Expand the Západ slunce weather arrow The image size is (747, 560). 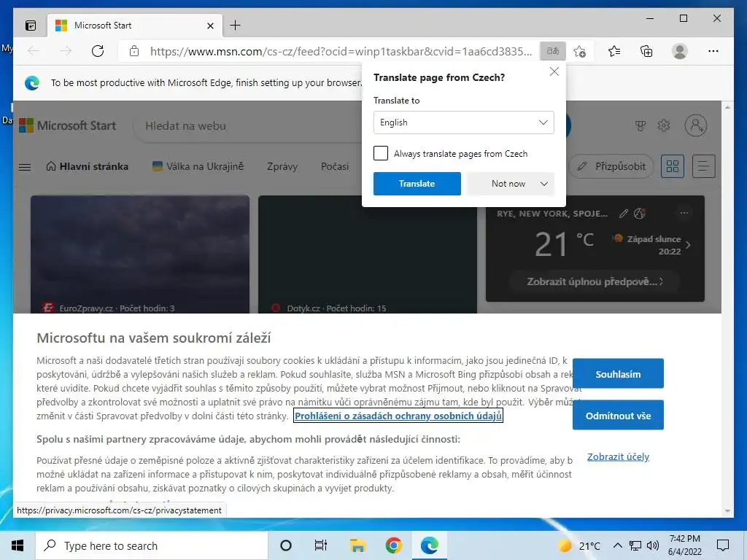click(x=687, y=245)
